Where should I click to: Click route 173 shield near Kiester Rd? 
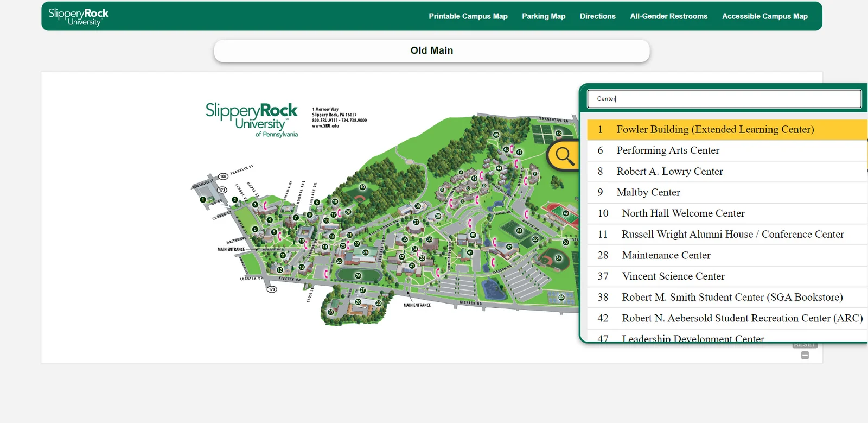point(272,289)
